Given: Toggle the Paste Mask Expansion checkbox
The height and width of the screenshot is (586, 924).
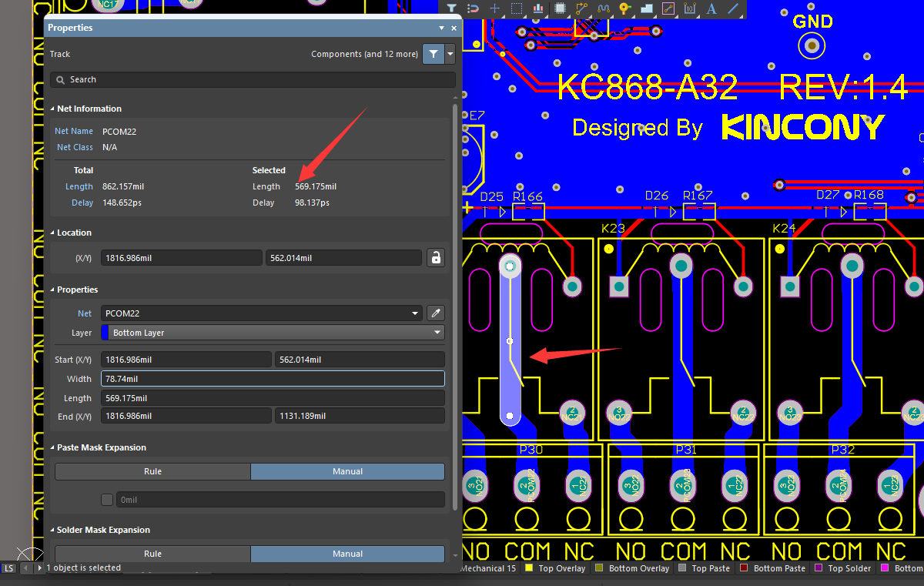Looking at the screenshot, I should tap(107, 500).
